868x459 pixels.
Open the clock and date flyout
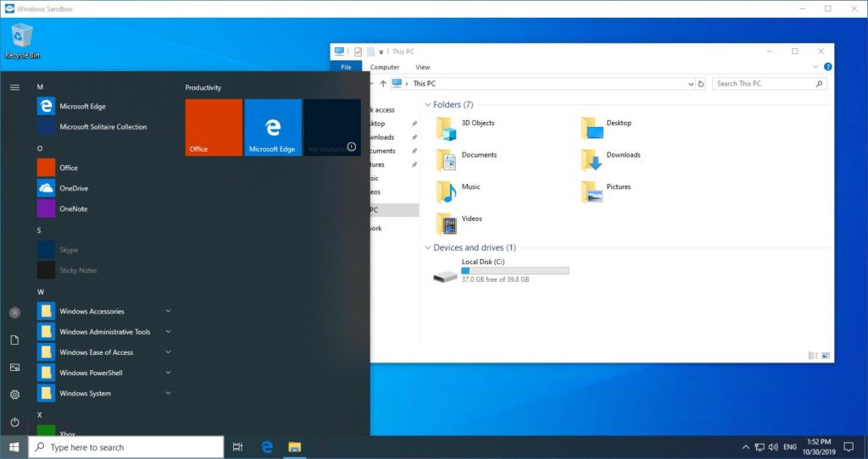click(819, 447)
